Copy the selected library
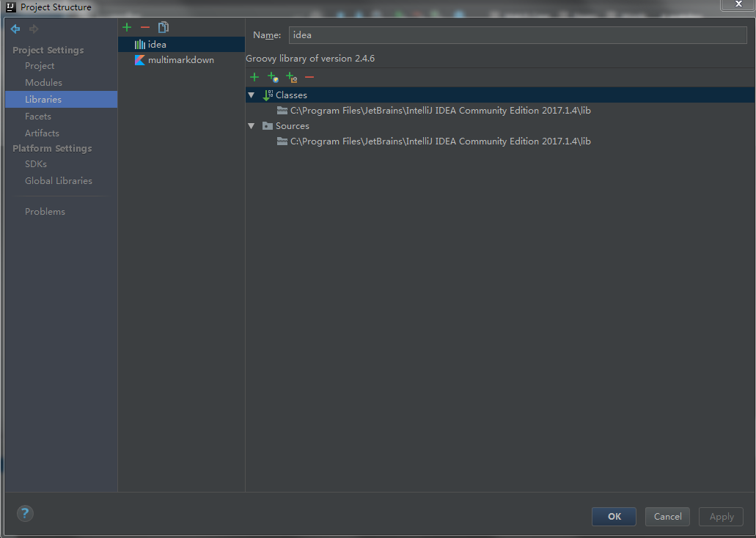Image resolution: width=756 pixels, height=538 pixels. [164, 27]
